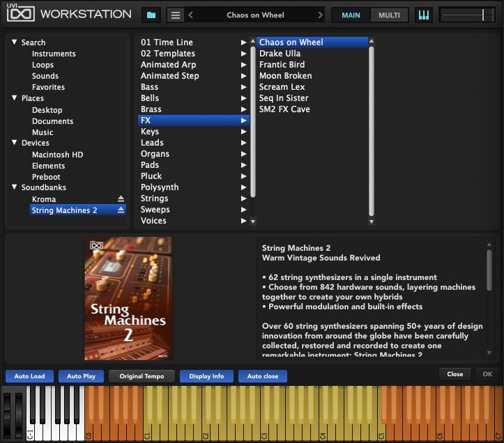504x443 pixels.
Task: Select the SM2 FX Cave preset
Action: (312, 109)
